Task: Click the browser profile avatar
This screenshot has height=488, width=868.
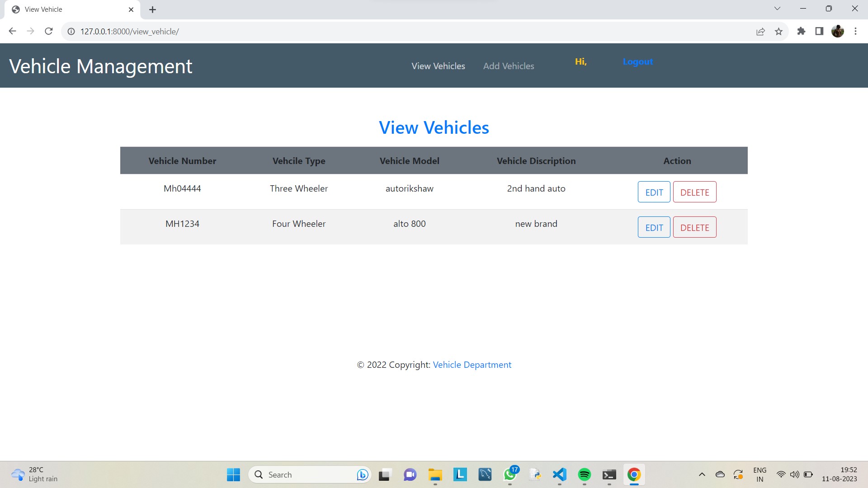Action: tap(838, 31)
